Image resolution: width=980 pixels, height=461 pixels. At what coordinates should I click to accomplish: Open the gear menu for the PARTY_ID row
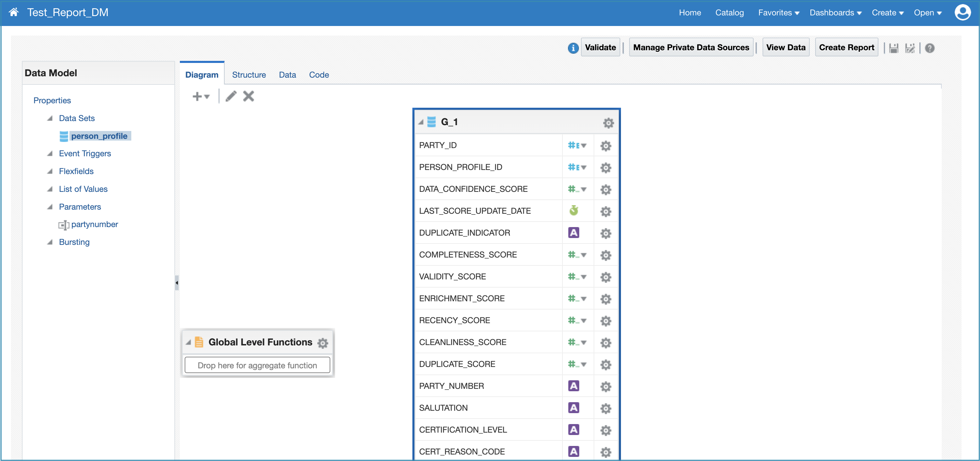(605, 146)
